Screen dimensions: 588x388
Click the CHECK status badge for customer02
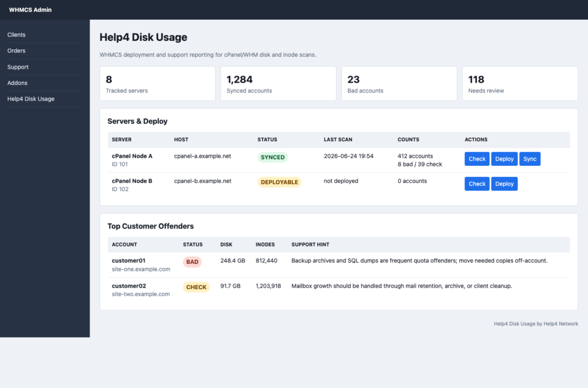(x=196, y=287)
